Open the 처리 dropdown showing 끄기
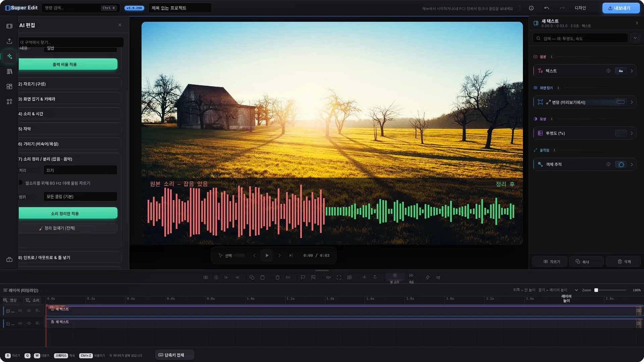 coord(80,170)
